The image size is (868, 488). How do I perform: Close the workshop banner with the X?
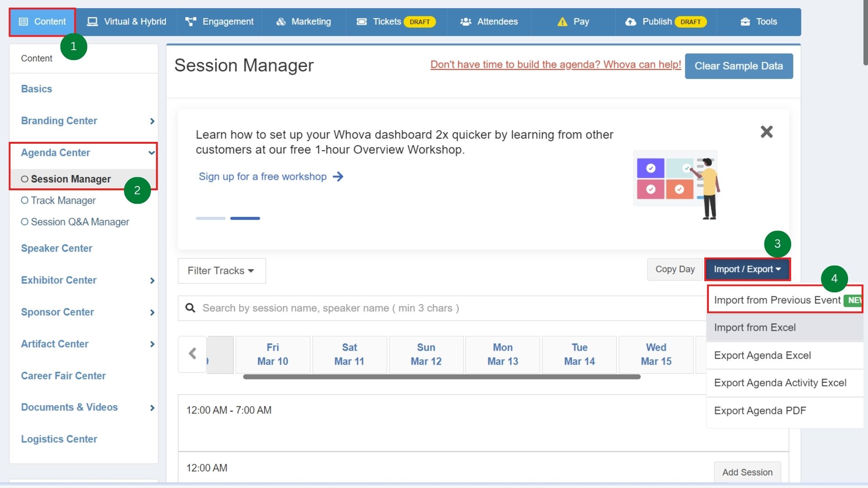pyautogui.click(x=767, y=132)
